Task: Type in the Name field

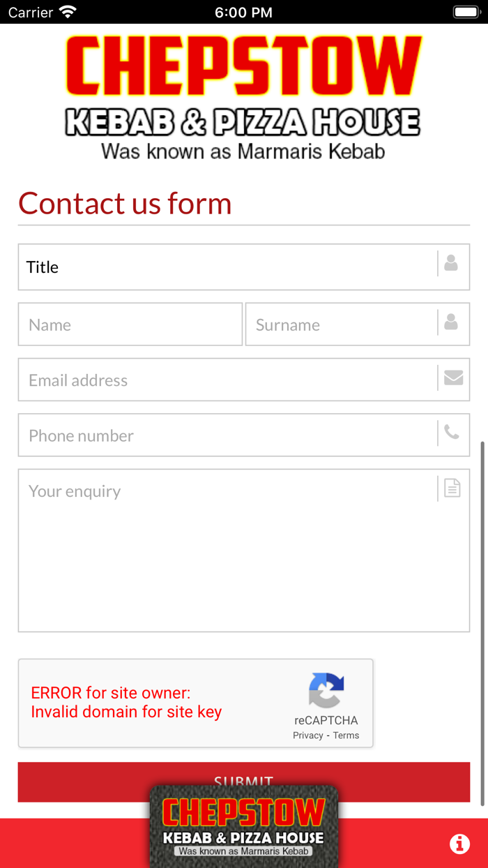Action: 130,324
